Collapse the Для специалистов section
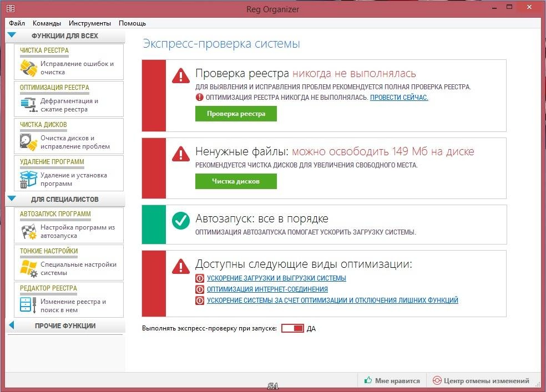Viewport: 546px width, 392px height. [x=12, y=198]
